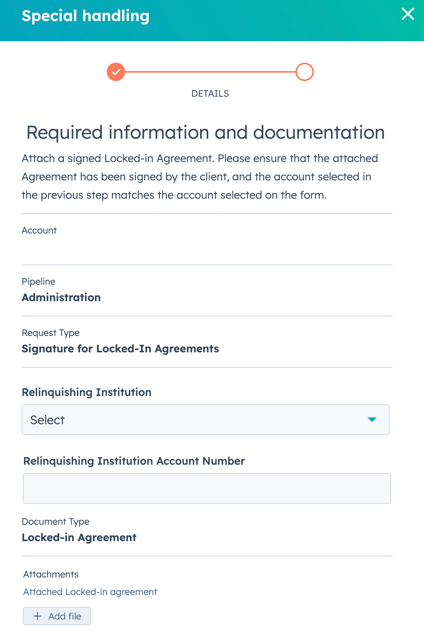This screenshot has height=639, width=424.
Task: Focus the Relinquishing Institution Account Number field
Action: coord(207,488)
